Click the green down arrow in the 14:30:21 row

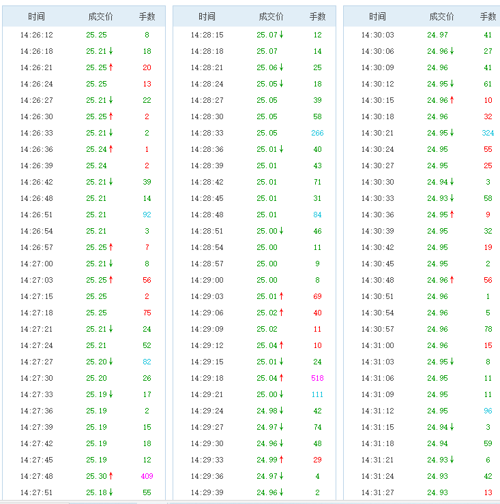pyautogui.click(x=452, y=132)
